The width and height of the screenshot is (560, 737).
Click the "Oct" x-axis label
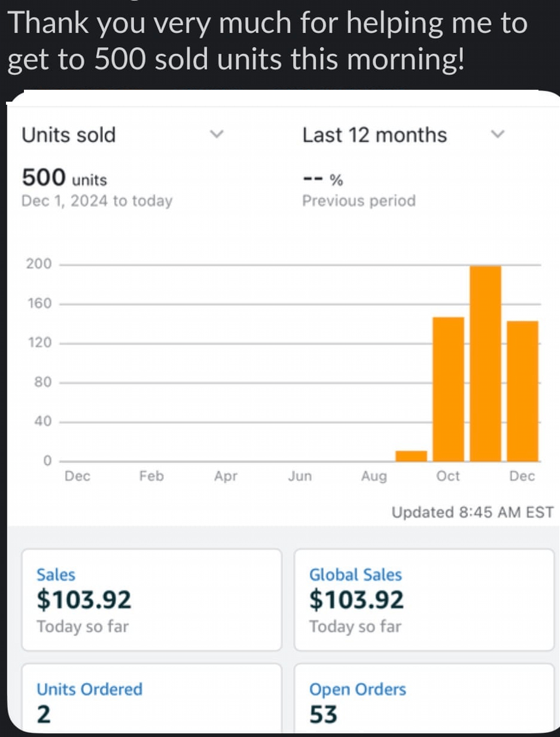[448, 476]
